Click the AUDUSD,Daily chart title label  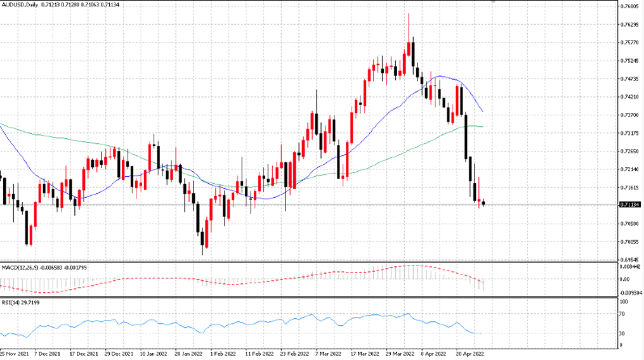[x=20, y=4]
